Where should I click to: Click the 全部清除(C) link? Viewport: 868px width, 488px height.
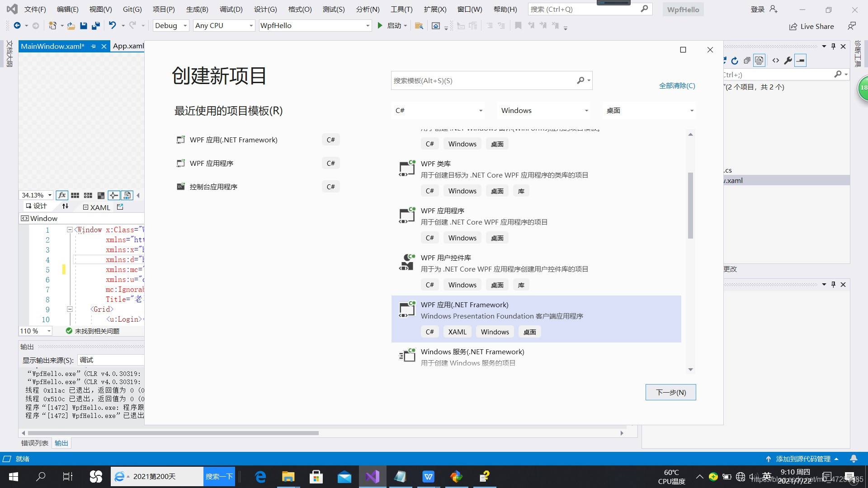click(x=677, y=86)
